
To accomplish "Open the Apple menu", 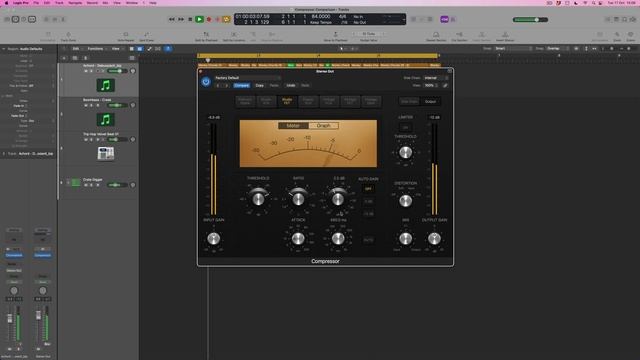I will pos(6,3).
